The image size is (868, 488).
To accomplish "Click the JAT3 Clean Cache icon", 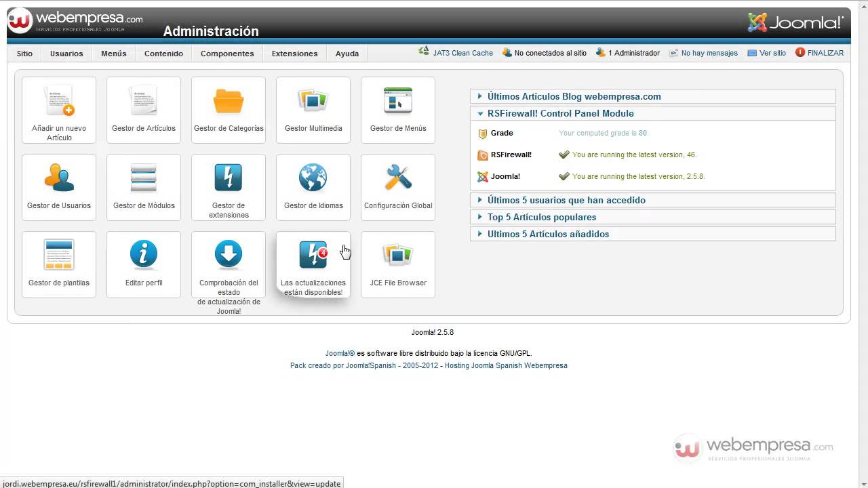I will 424,52.
